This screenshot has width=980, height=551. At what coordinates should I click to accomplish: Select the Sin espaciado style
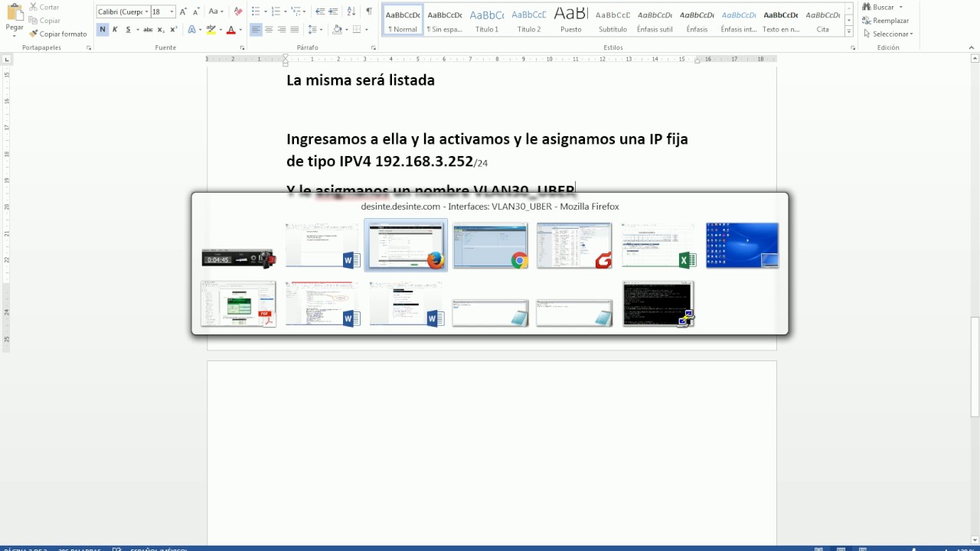(x=444, y=21)
